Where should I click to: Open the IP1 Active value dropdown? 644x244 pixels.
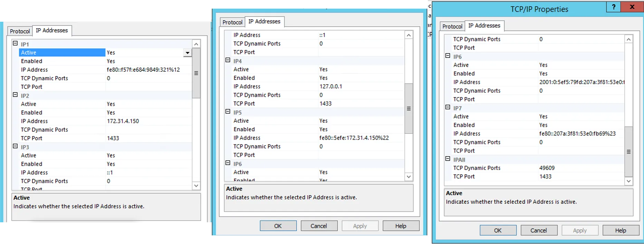[187, 53]
